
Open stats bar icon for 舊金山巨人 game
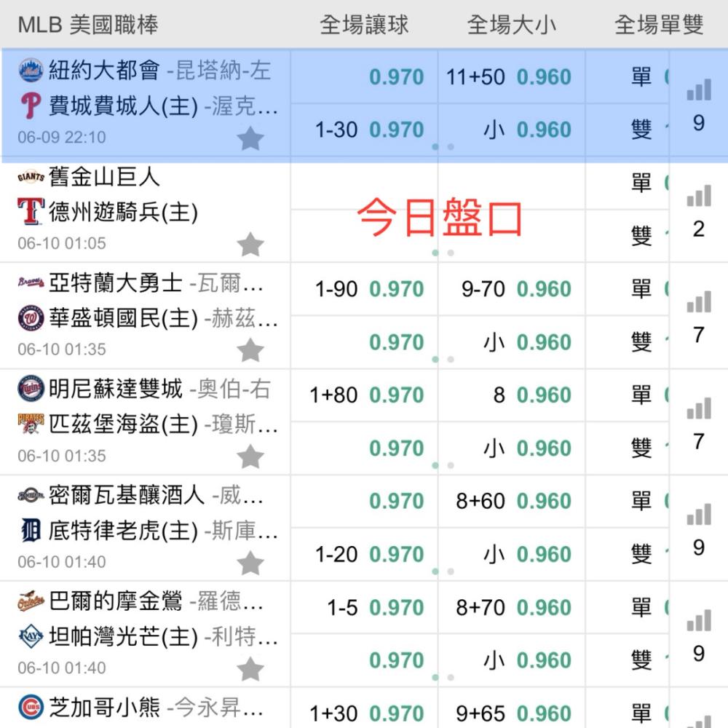click(699, 195)
